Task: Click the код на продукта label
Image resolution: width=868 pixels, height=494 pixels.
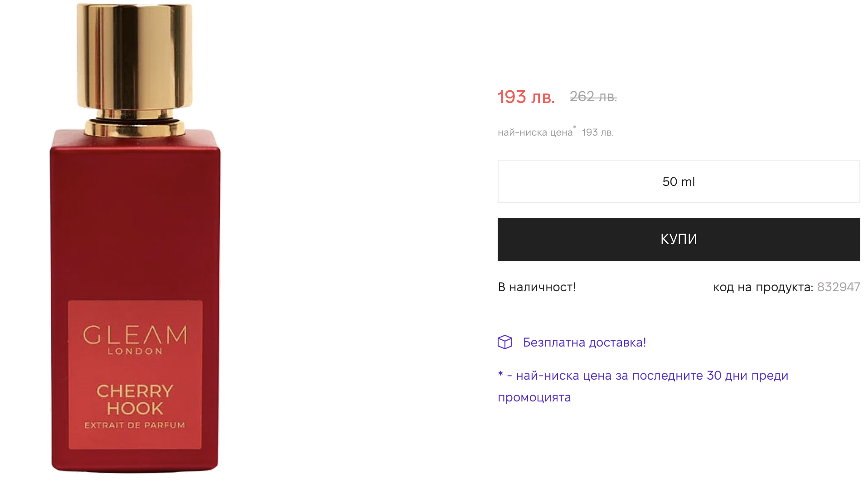Action: coord(763,287)
